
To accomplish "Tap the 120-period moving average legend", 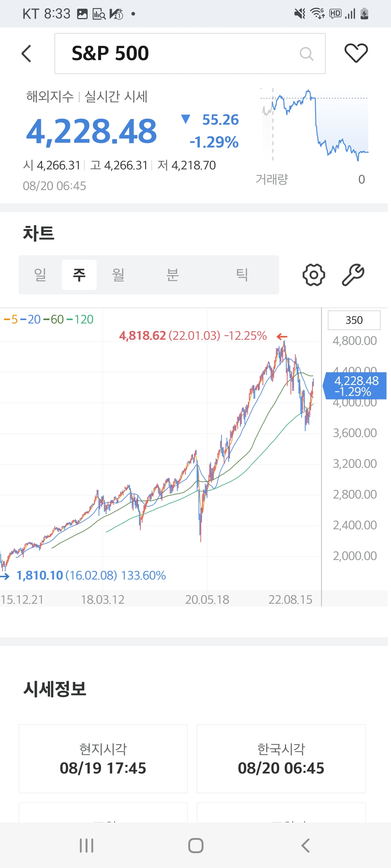I will pos(80,319).
